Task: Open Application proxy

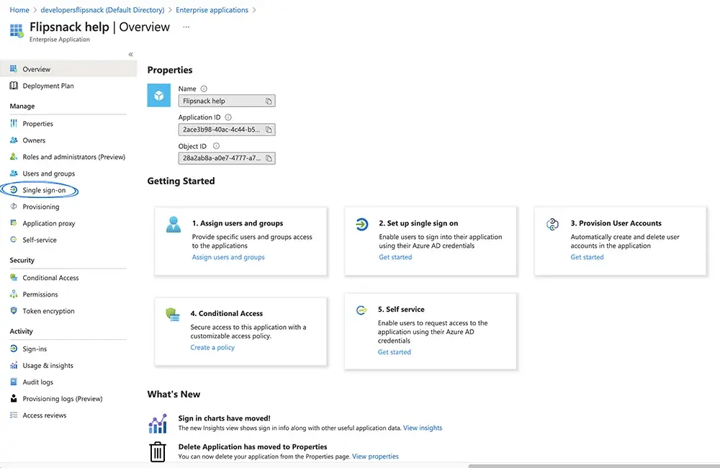Action: point(49,223)
